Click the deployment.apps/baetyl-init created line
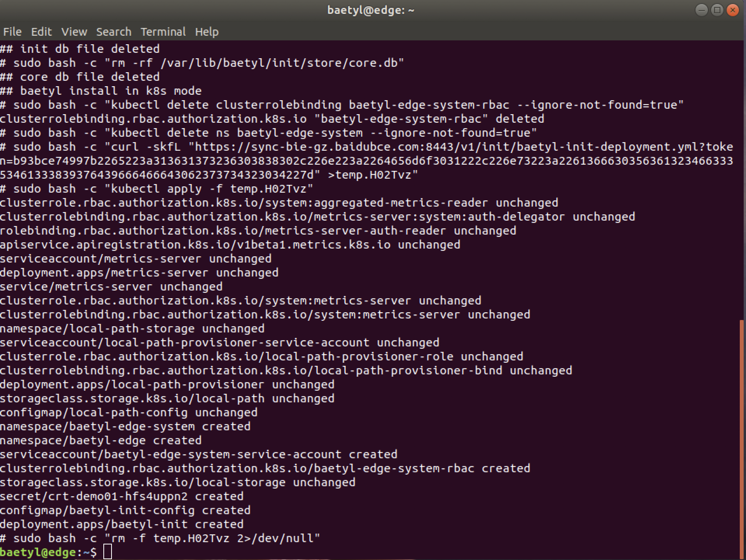This screenshot has height=560, width=746. 122,524
